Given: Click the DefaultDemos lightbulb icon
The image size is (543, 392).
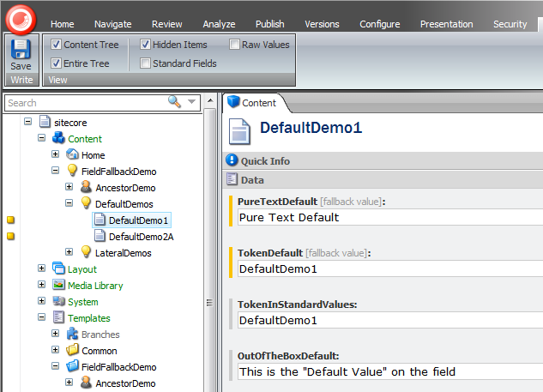Looking at the screenshot, I should pos(86,203).
